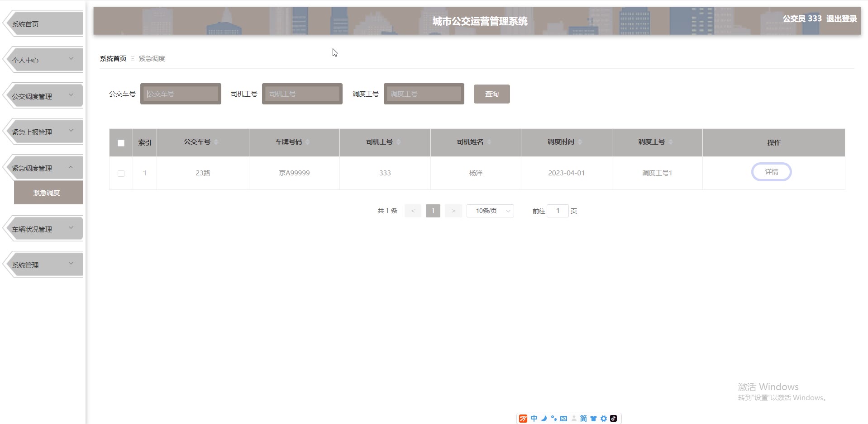Go to next page with the > button
Image resolution: width=868 pixels, height=424 pixels.
pyautogui.click(x=453, y=211)
